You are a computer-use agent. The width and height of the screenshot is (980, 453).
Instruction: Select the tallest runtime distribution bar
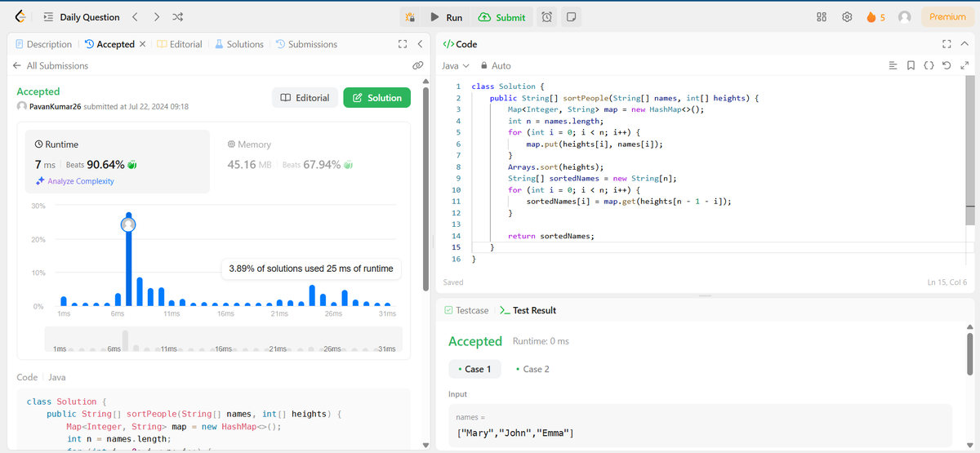click(x=128, y=260)
